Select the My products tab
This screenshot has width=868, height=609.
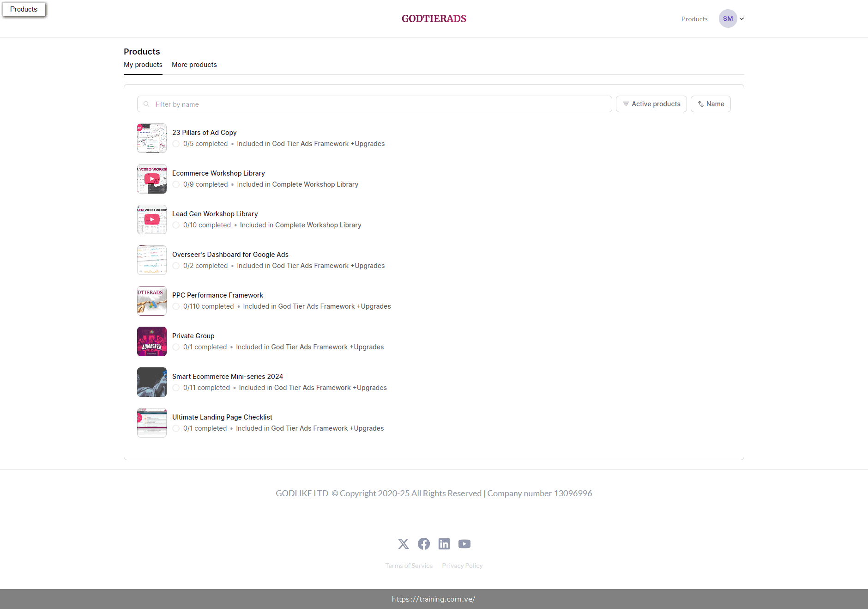[143, 65]
